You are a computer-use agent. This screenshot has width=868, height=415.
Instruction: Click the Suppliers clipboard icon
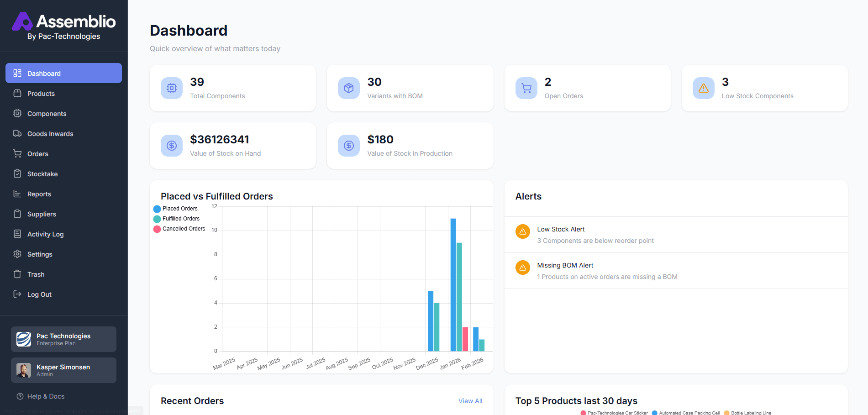17,214
